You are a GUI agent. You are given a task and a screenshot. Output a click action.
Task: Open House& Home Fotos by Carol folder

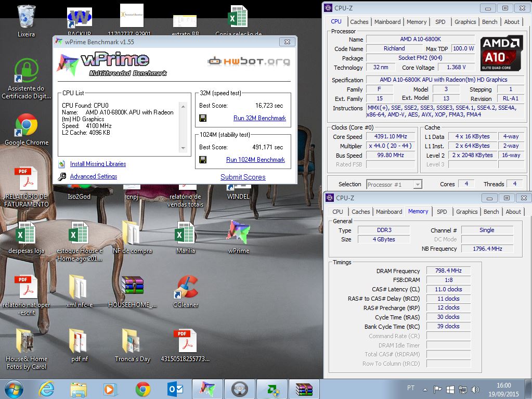click(x=26, y=350)
